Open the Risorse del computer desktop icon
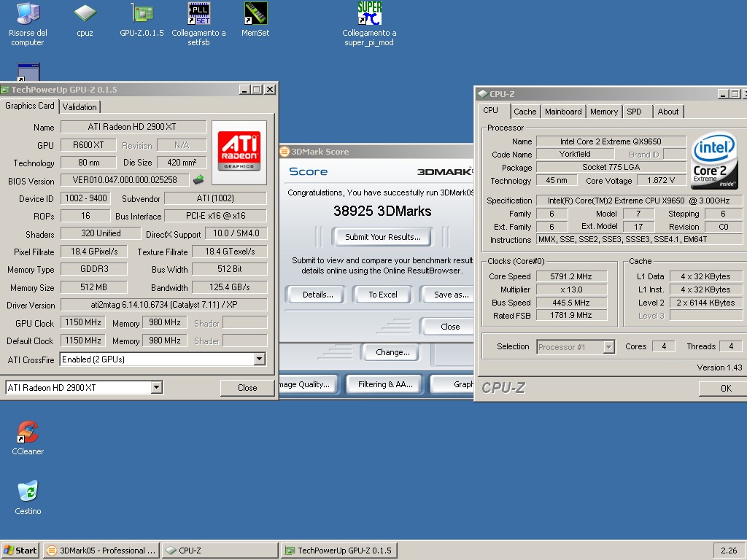The image size is (747, 560). pos(28,24)
